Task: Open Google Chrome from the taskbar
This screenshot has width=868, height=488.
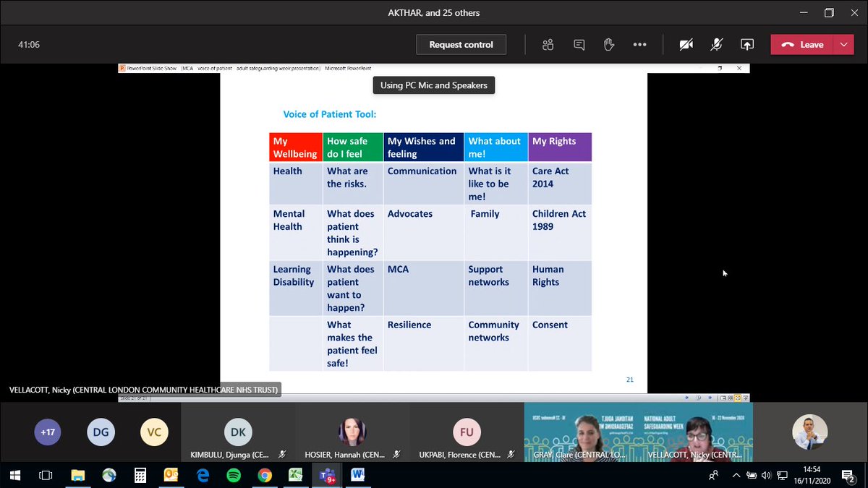Action: click(265, 475)
